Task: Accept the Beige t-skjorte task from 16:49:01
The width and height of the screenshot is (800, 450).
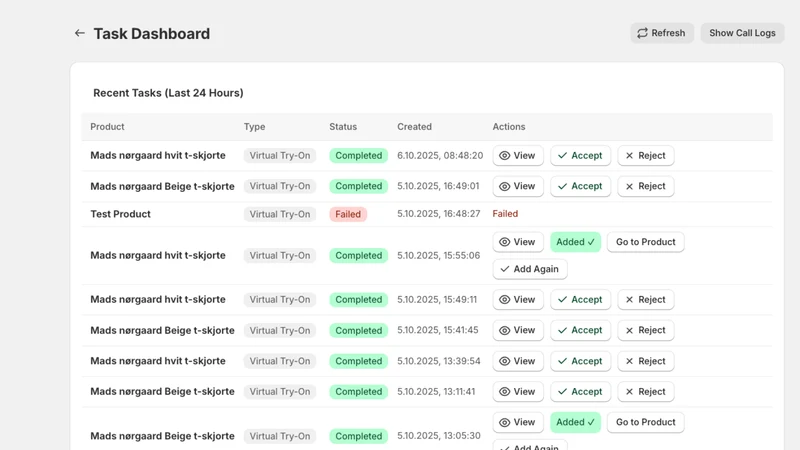Action: point(580,186)
